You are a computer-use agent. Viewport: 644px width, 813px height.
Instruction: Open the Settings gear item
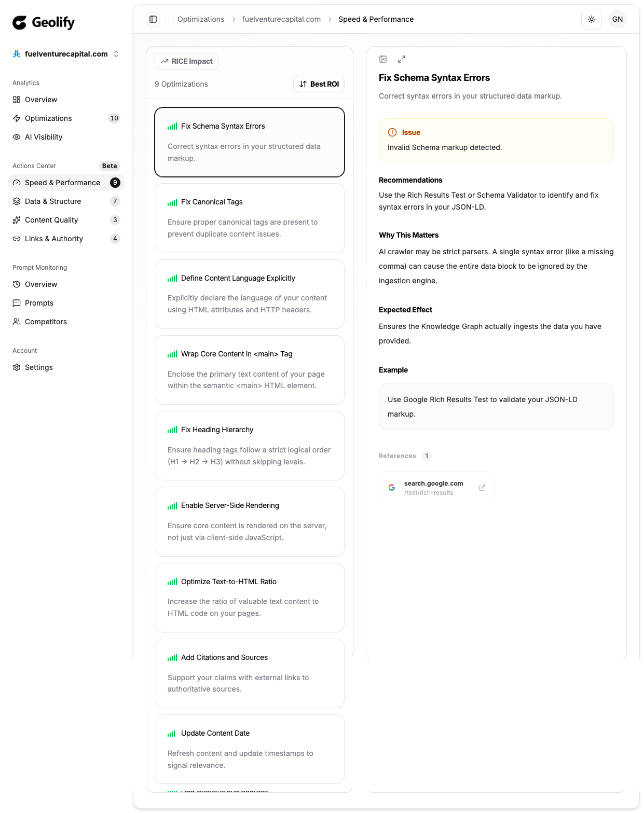click(x=38, y=367)
